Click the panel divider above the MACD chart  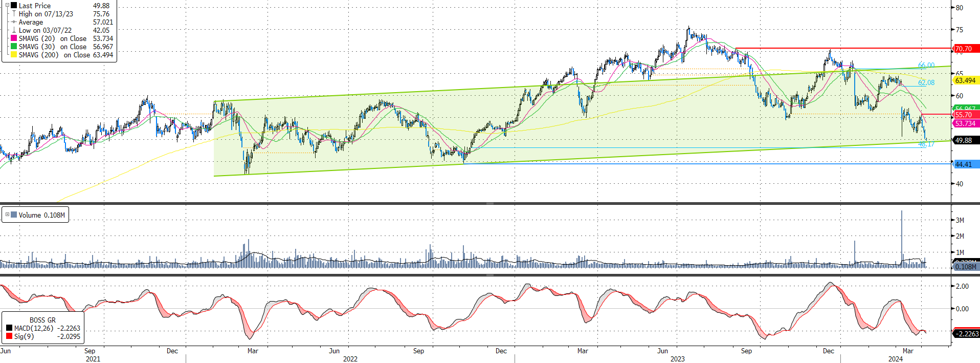pyautogui.click(x=490, y=275)
